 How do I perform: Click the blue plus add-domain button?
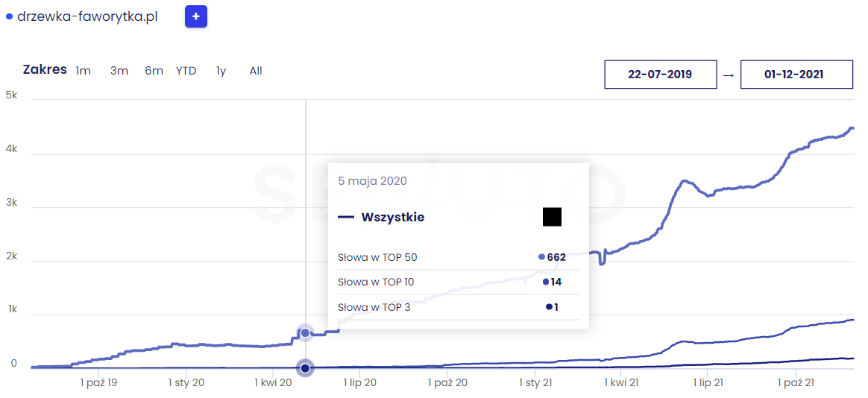click(x=196, y=16)
